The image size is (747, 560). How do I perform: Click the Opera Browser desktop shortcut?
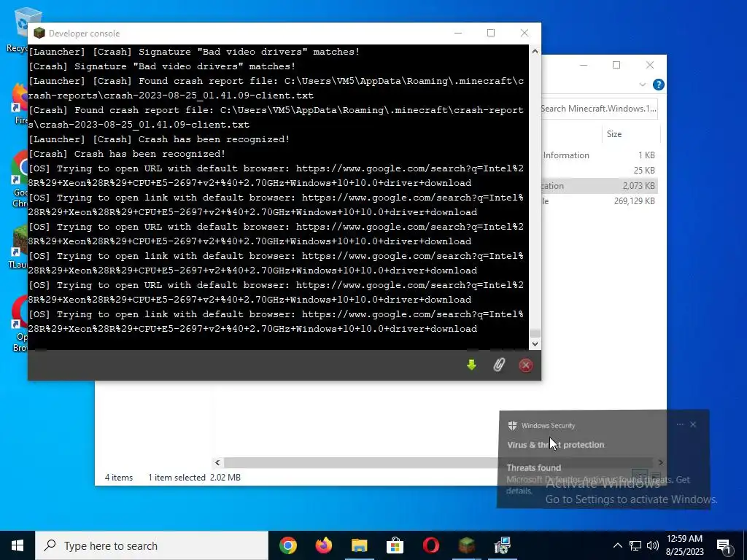[x=19, y=324]
